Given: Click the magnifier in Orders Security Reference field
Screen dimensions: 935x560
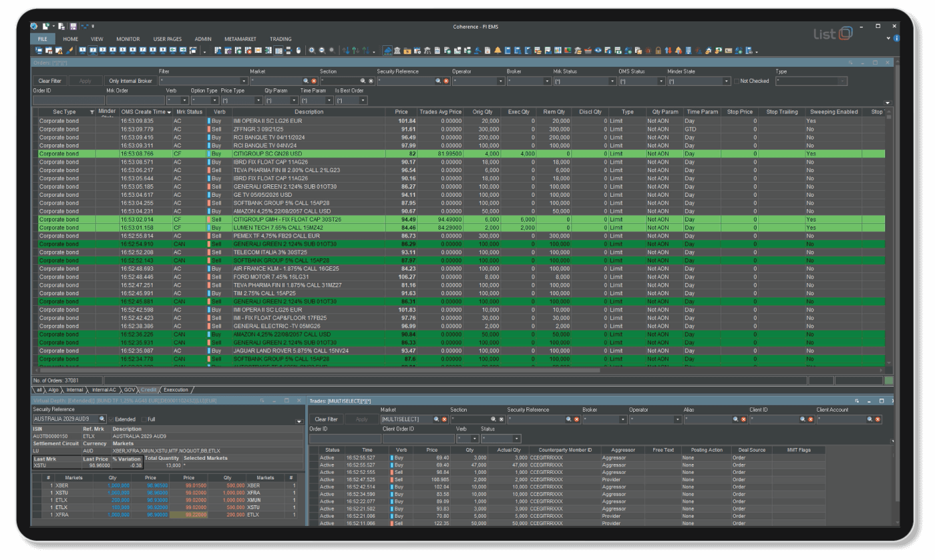Looking at the screenshot, I should tap(438, 81).
